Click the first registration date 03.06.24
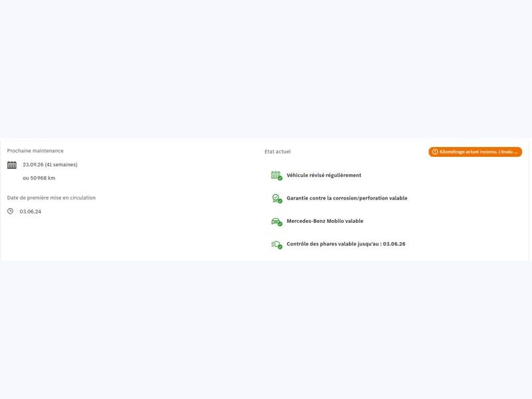 (x=31, y=211)
